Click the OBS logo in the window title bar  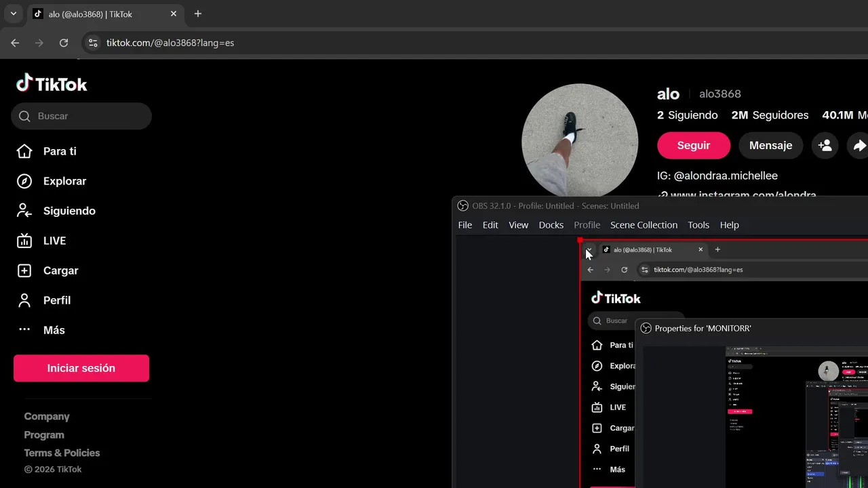pyautogui.click(x=463, y=205)
